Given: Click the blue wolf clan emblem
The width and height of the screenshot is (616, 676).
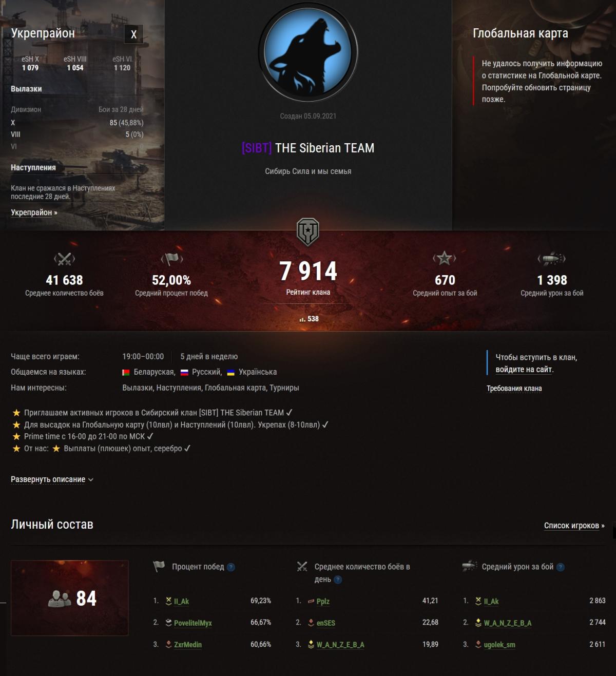Looking at the screenshot, I should pos(308,51).
